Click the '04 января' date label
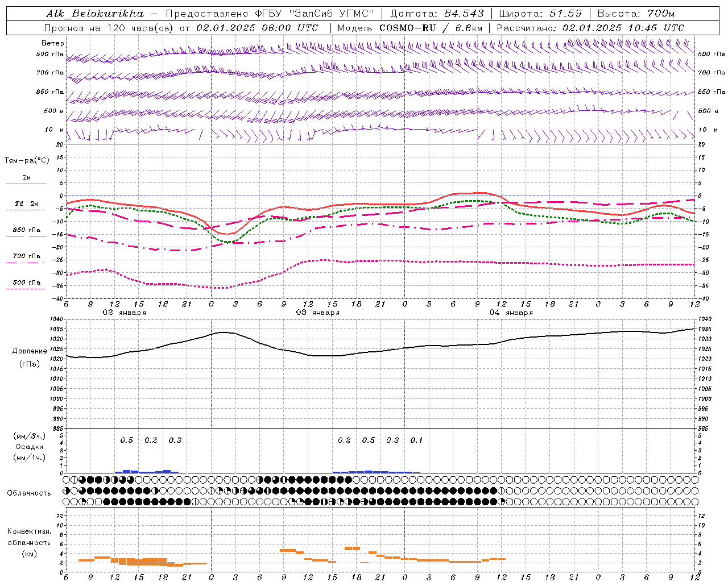The image size is (728, 582). point(511,313)
